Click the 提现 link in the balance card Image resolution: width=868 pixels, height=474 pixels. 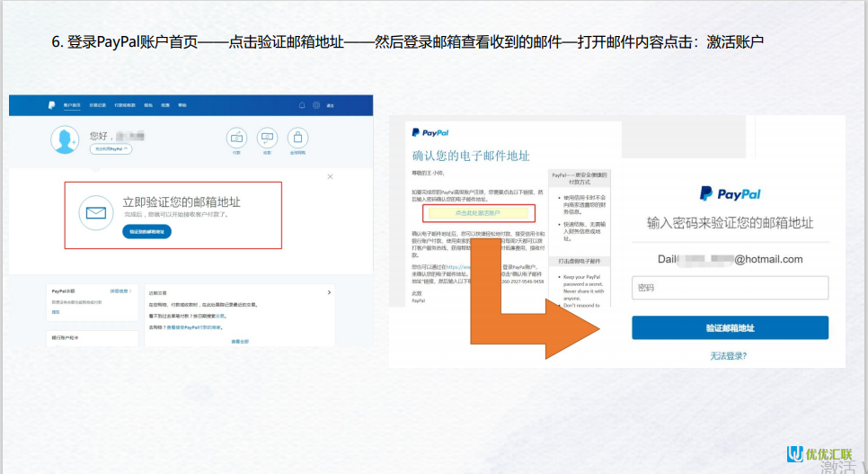coord(56,312)
